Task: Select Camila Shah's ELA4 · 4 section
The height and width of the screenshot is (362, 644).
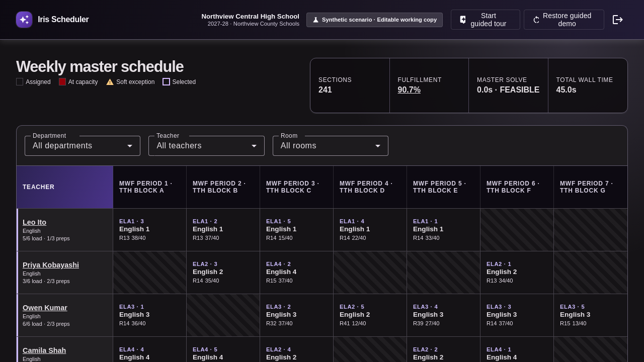Action: [150, 349]
